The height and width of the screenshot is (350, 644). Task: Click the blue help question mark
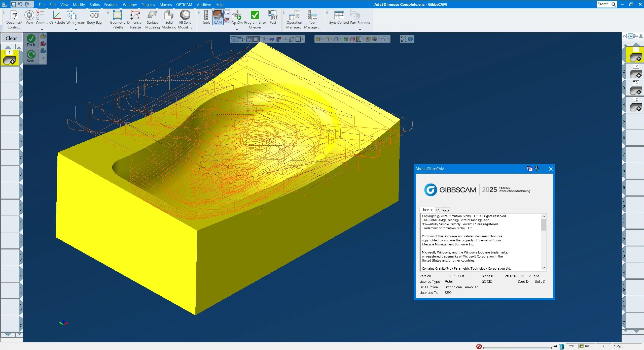click(410, 39)
